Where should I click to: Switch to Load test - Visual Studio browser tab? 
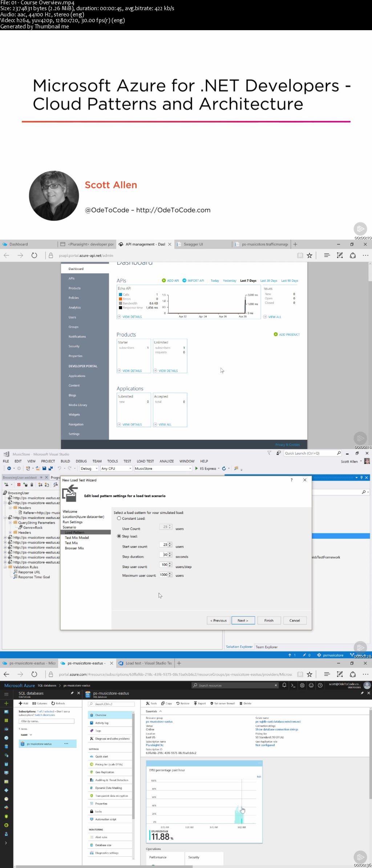click(x=145, y=663)
